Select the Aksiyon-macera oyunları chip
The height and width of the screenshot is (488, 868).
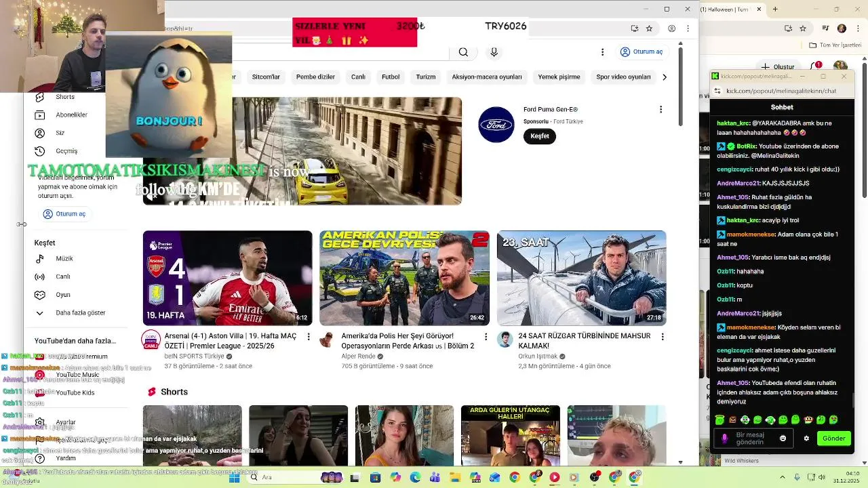(487, 77)
